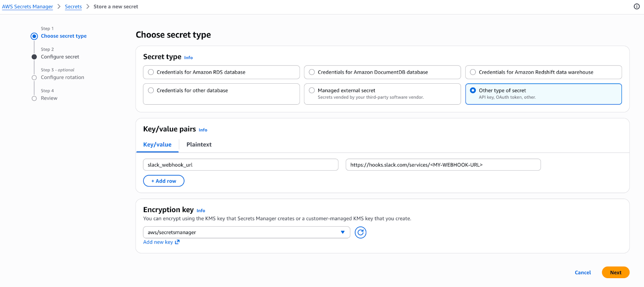
Task: Select Other type of secret option
Action: pos(543,94)
